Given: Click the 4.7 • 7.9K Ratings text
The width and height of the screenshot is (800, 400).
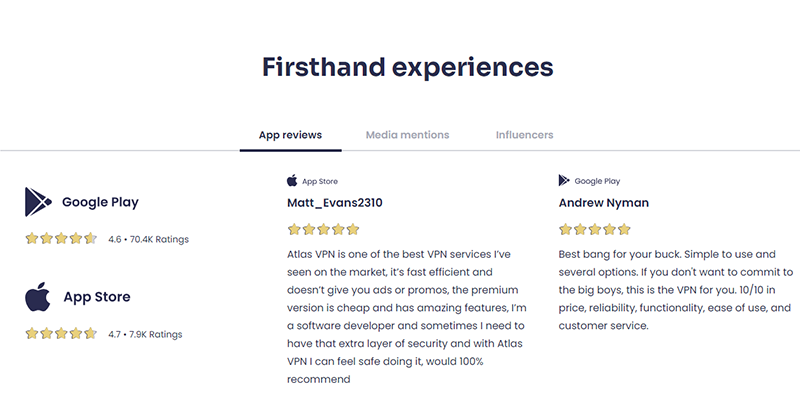Looking at the screenshot, I should click(145, 335).
